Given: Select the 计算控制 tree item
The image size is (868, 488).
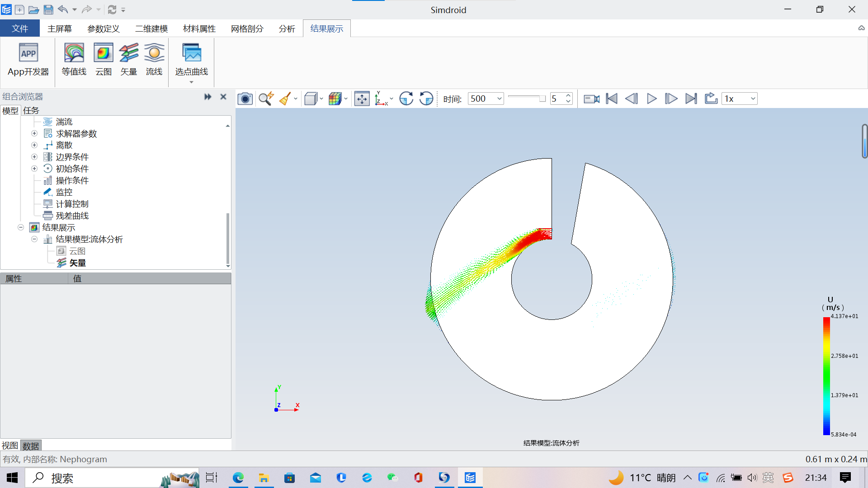Looking at the screenshot, I should tap(72, 204).
